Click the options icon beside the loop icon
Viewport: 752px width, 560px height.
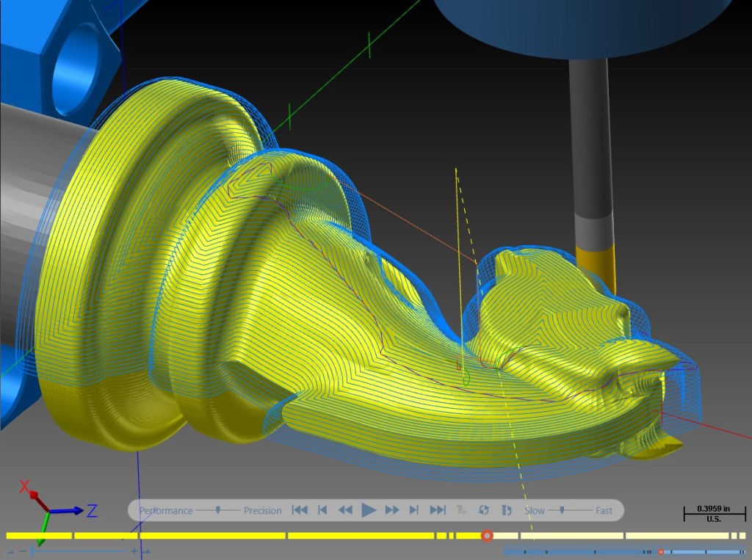click(x=507, y=510)
